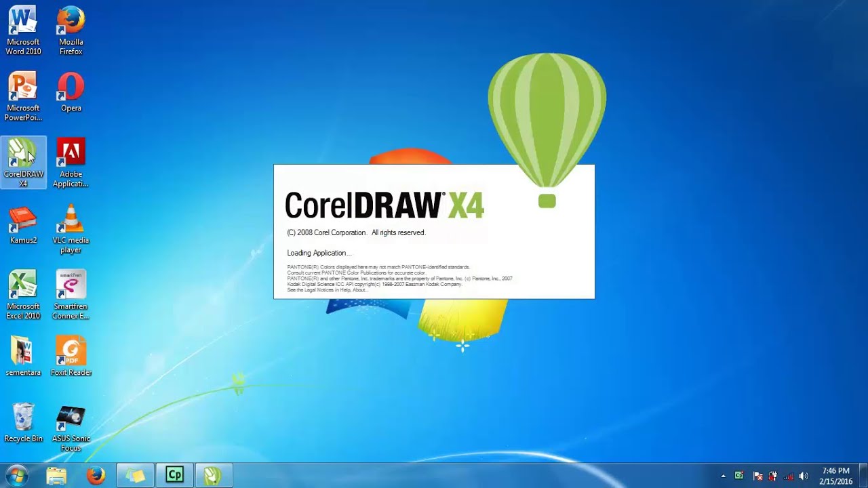868x488 pixels.
Task: Launch Microsoft Word 2010 from the desktop
Action: coord(23,20)
